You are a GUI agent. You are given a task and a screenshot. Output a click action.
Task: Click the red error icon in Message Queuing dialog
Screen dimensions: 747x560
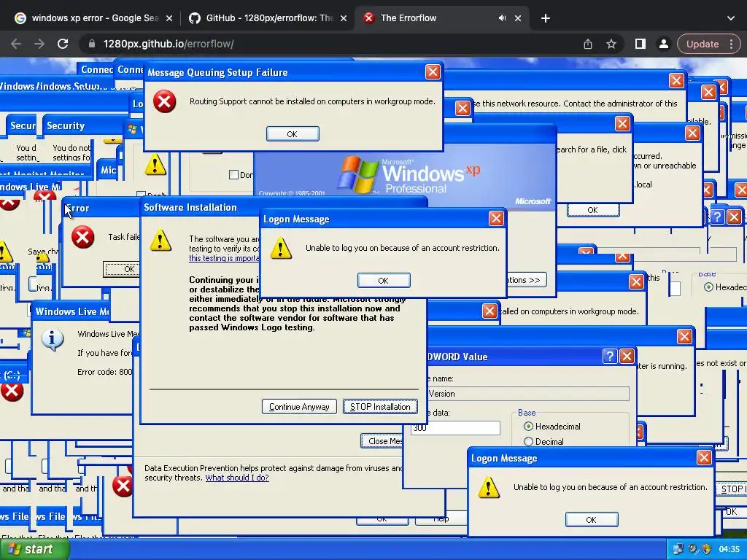tap(164, 101)
